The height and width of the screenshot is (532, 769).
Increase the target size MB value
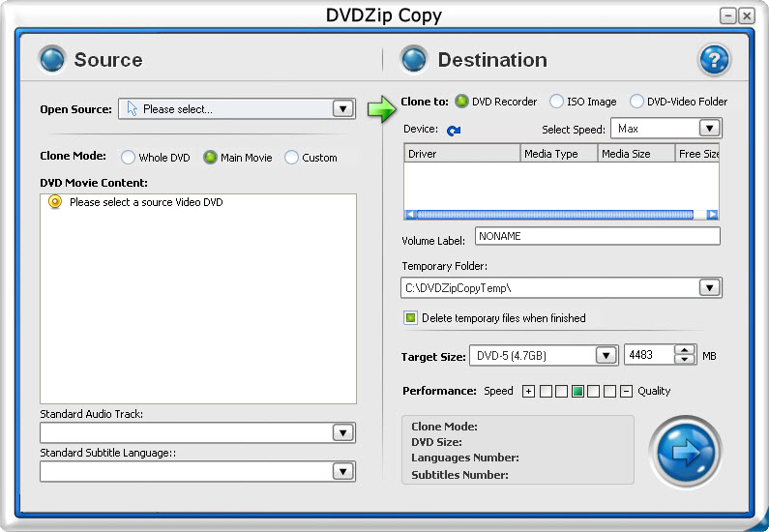[685, 350]
